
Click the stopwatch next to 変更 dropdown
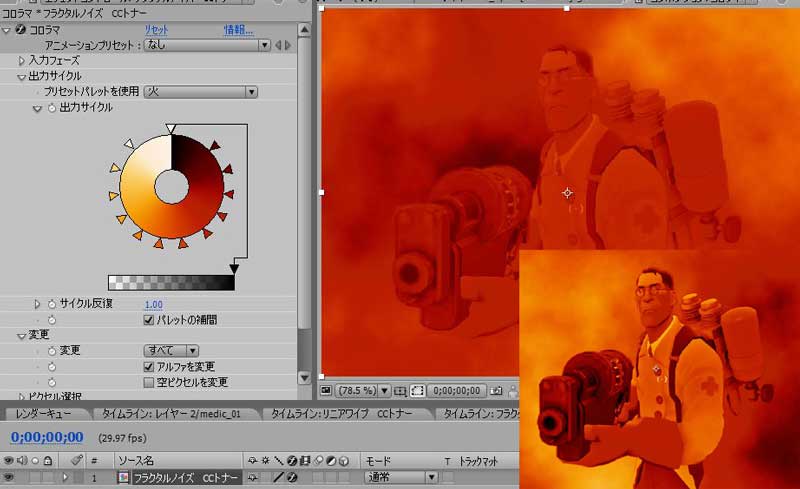click(52, 351)
